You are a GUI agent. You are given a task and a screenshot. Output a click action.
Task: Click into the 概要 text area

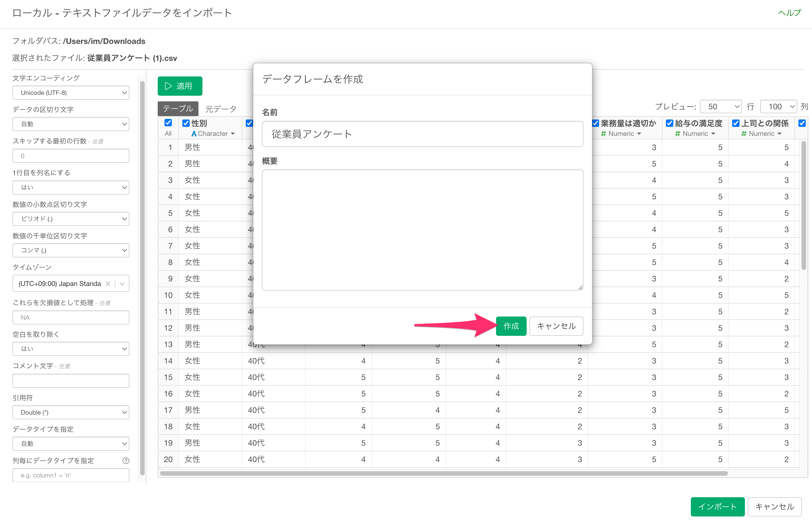422,230
